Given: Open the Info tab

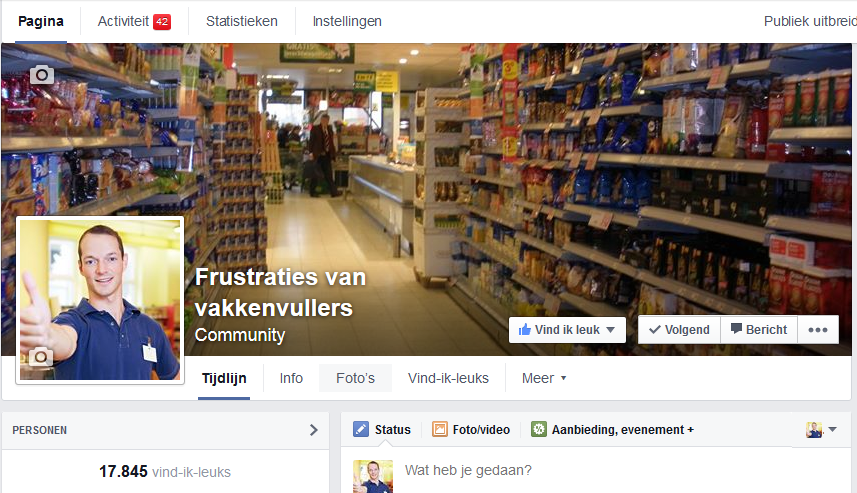Looking at the screenshot, I should point(291,378).
